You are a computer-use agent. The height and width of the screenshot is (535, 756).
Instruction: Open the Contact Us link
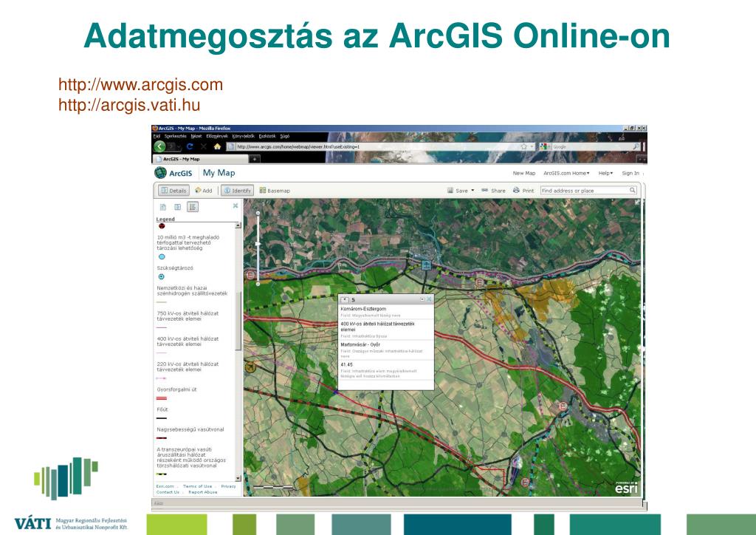(168, 492)
